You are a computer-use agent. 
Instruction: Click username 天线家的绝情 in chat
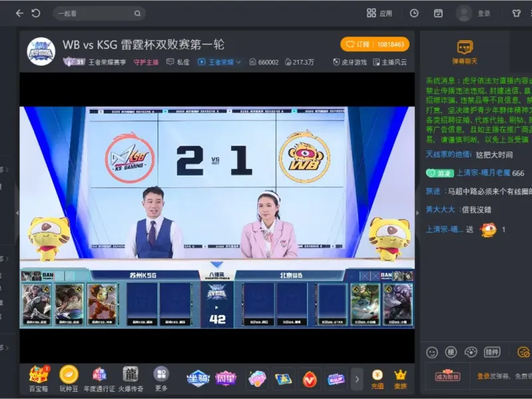(448, 154)
